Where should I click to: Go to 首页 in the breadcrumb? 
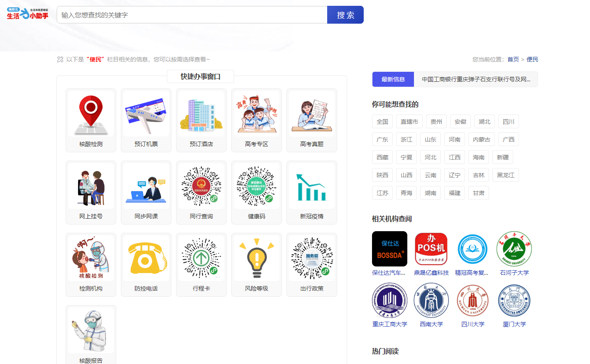pos(513,59)
